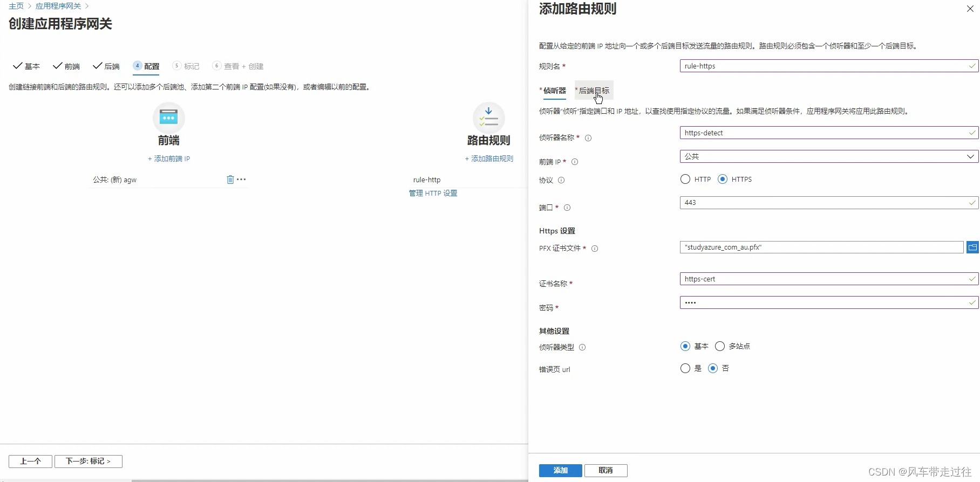Choose 基本 listener type
980x482 pixels.
tap(685, 346)
